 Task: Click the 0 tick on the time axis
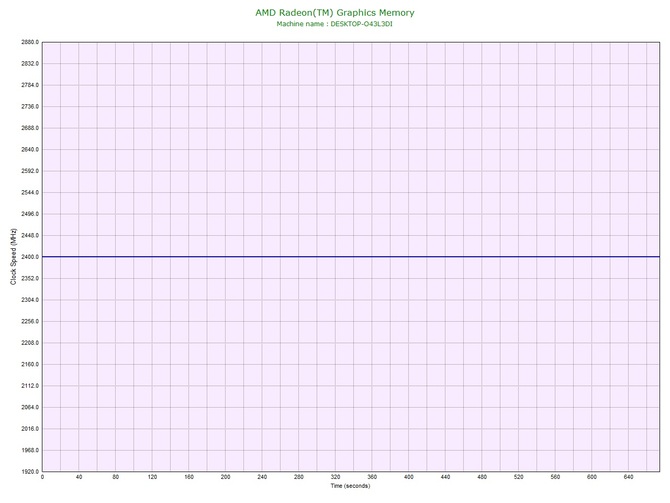[42, 477]
